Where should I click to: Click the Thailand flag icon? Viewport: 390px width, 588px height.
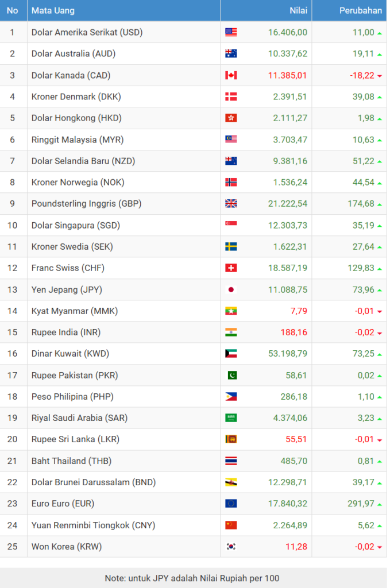point(231,461)
